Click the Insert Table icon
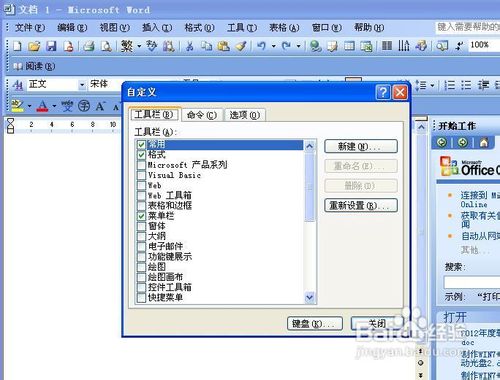Screen dimensions: 500x380 click(349, 46)
